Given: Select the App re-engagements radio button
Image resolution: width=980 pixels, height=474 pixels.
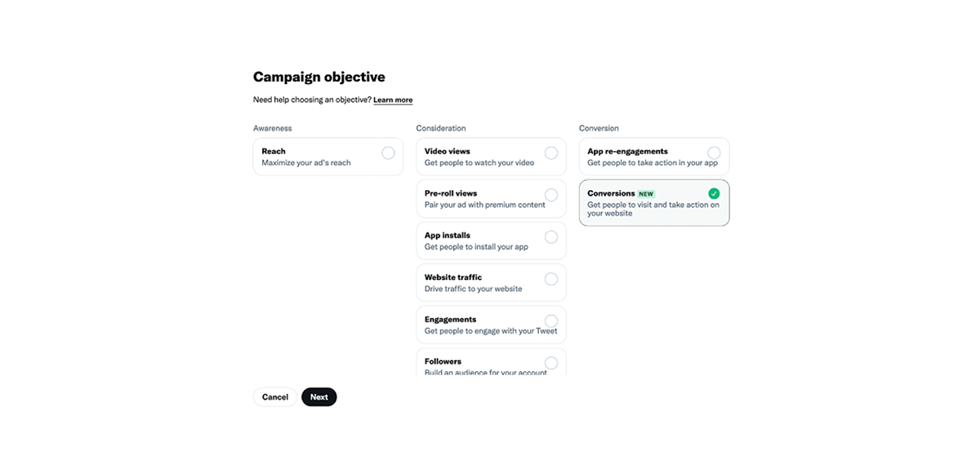Looking at the screenshot, I should 714,153.
